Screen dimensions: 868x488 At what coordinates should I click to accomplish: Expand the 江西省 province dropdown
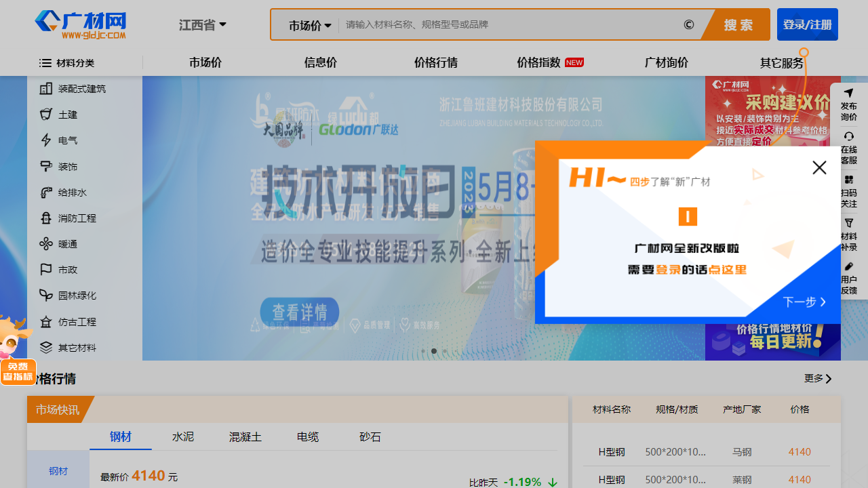pyautogui.click(x=202, y=25)
